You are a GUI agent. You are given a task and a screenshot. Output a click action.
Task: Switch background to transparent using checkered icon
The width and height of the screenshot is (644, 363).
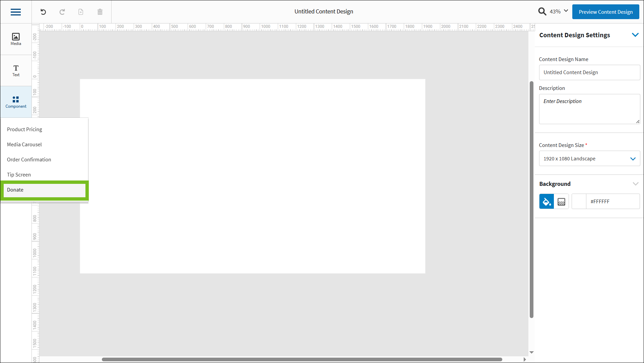[561, 201]
